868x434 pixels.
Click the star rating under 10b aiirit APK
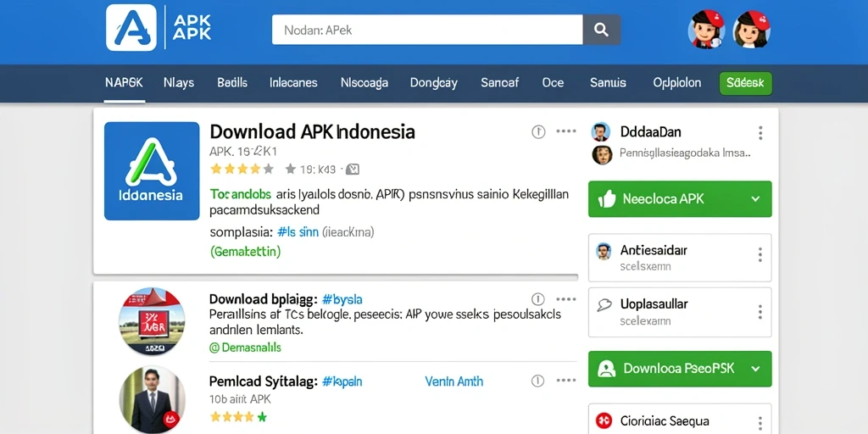coord(238,417)
